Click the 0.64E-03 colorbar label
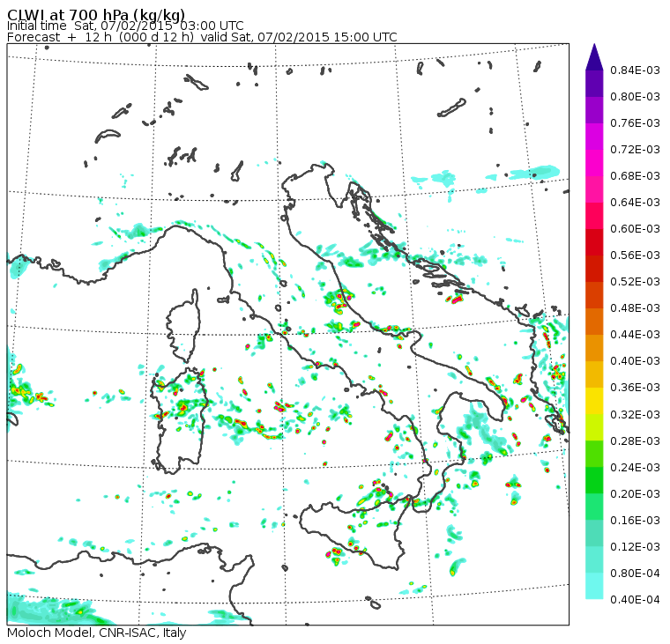 pyautogui.click(x=635, y=203)
